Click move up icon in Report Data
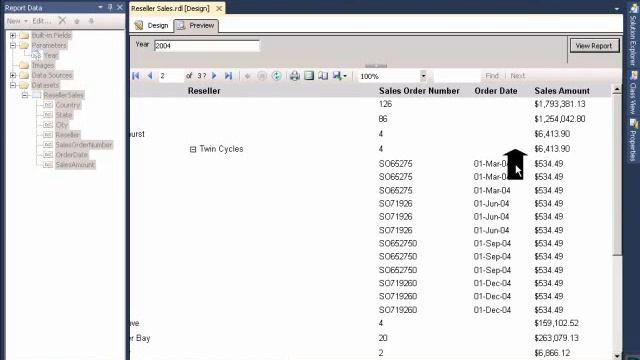 click(x=77, y=21)
